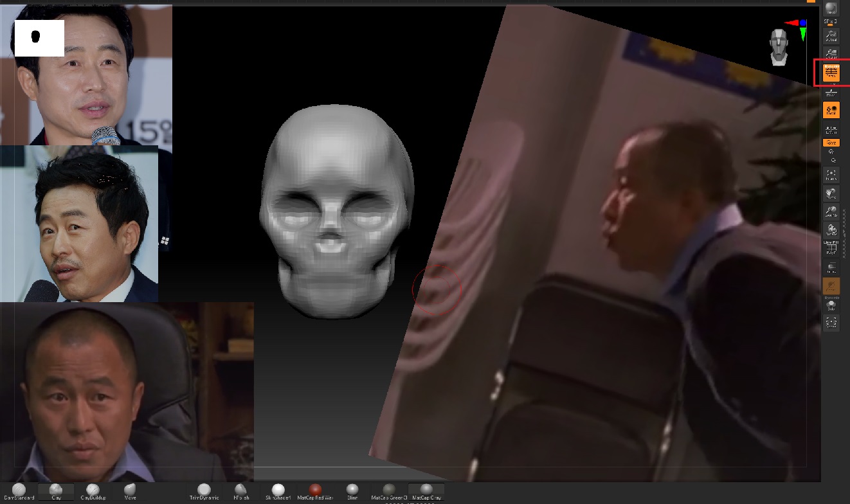Select the TrimDynamic brush
Viewport: 850px width, 504px height.
204,492
